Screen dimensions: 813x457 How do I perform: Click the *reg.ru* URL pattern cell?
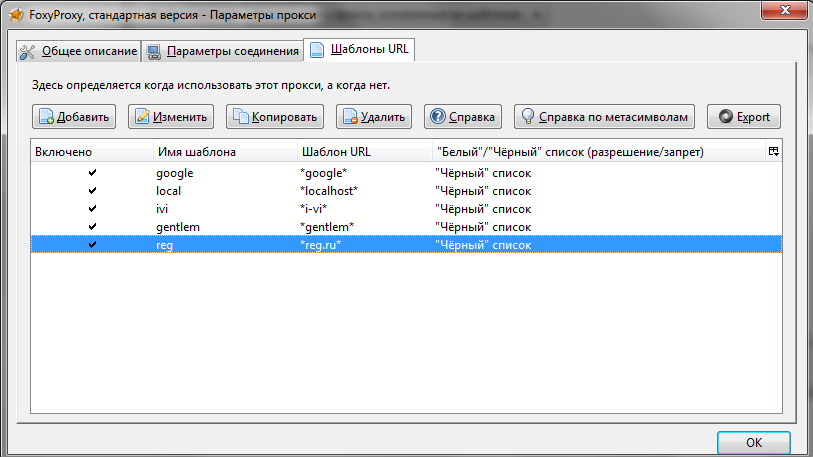click(320, 245)
